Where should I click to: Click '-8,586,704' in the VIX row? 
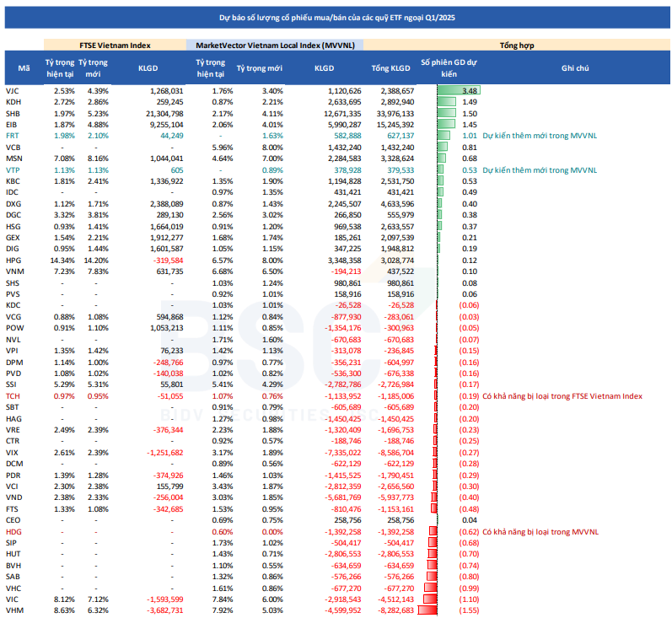(x=395, y=453)
